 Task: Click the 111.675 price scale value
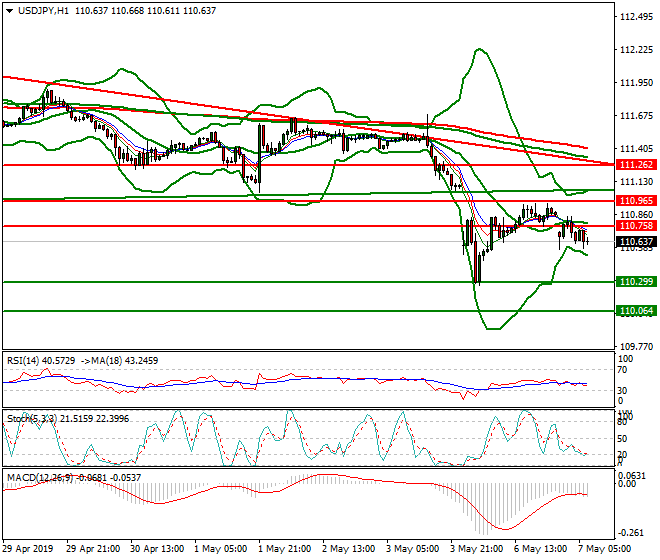[x=636, y=116]
